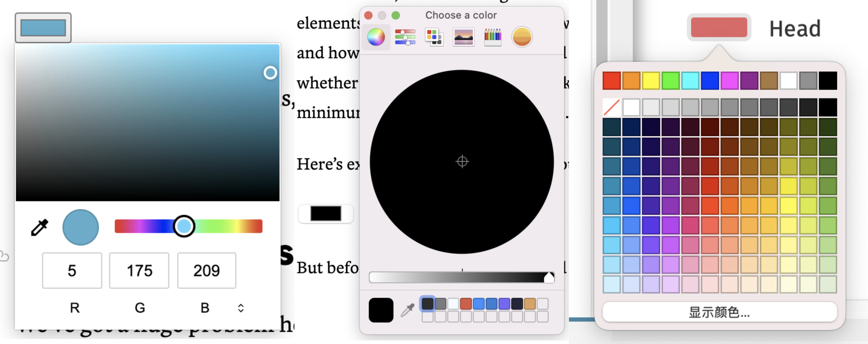Select the tan saved swatch
The height and width of the screenshot is (344, 868).
click(530, 304)
